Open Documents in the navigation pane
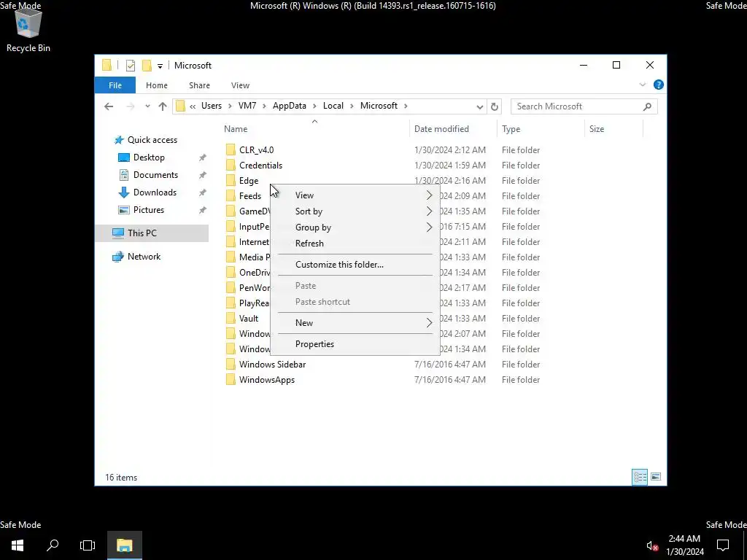 (x=155, y=175)
